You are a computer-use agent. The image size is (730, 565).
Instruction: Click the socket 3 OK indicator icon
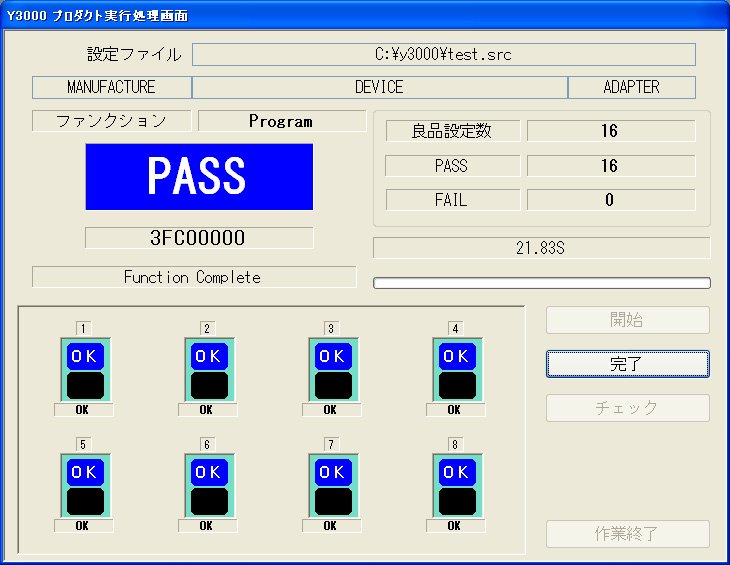tap(333, 370)
